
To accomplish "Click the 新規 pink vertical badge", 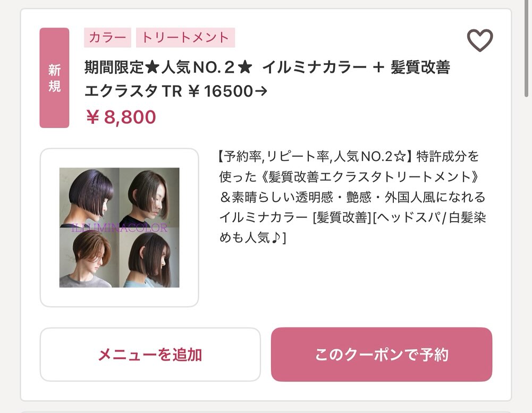I will (54, 78).
